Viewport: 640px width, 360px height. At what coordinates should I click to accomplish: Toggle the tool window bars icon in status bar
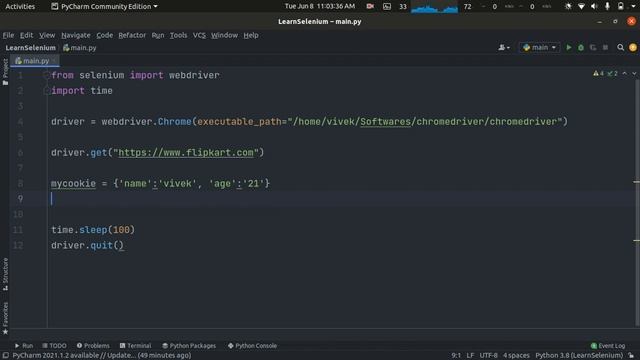click(5, 356)
